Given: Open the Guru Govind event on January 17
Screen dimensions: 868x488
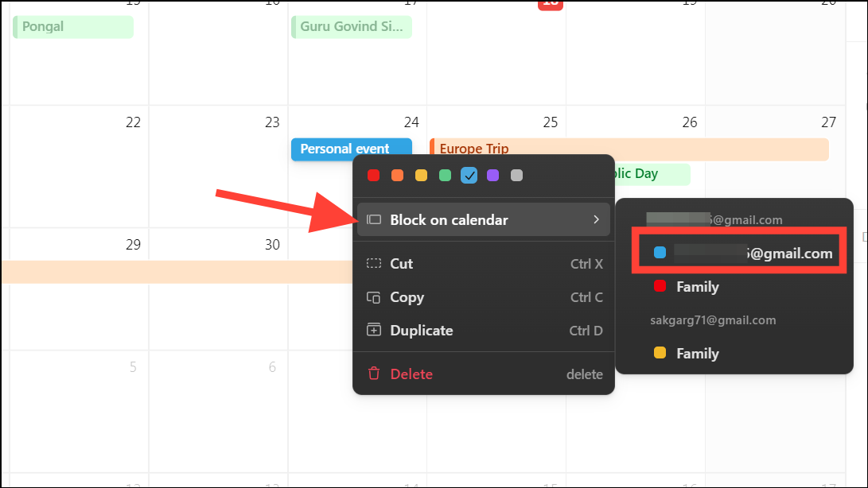Looking at the screenshot, I should [350, 26].
